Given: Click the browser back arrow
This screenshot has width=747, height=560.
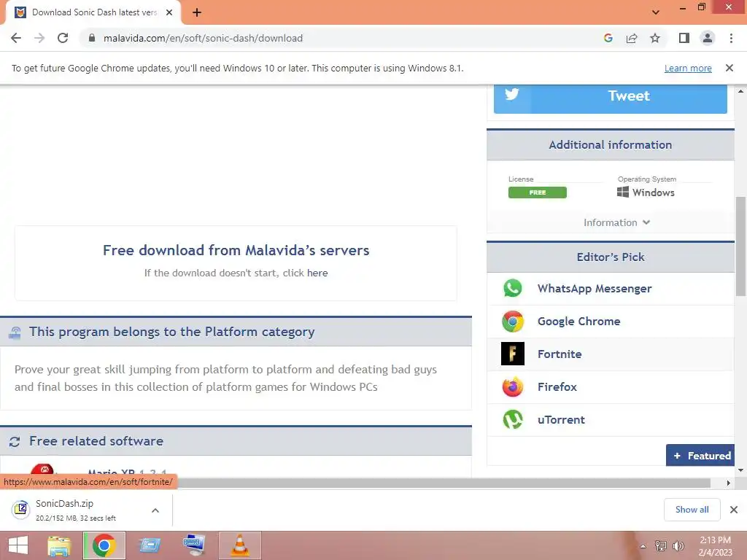Looking at the screenshot, I should 16,38.
